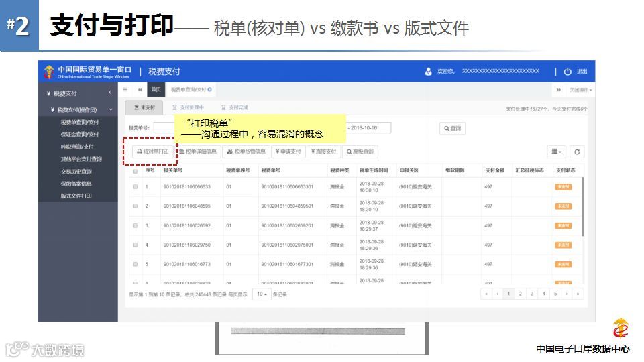Click the double-left arrow tab scroll icon

pyautogui.click(x=140, y=89)
